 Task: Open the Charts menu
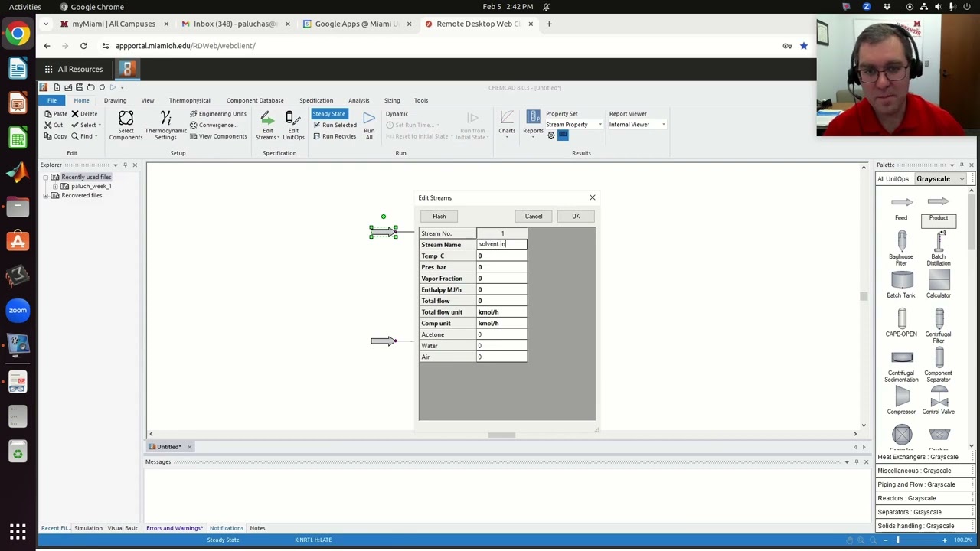507,122
